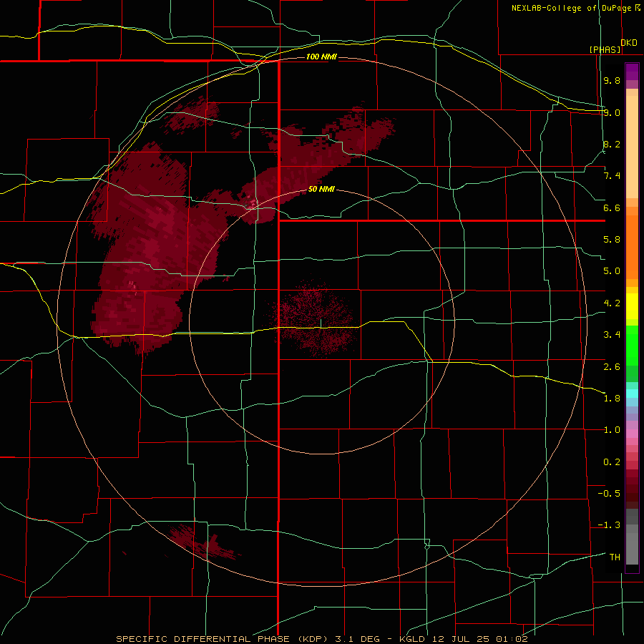Click the 8.2 value on the color scale
644x644 pixels.
tap(612, 144)
